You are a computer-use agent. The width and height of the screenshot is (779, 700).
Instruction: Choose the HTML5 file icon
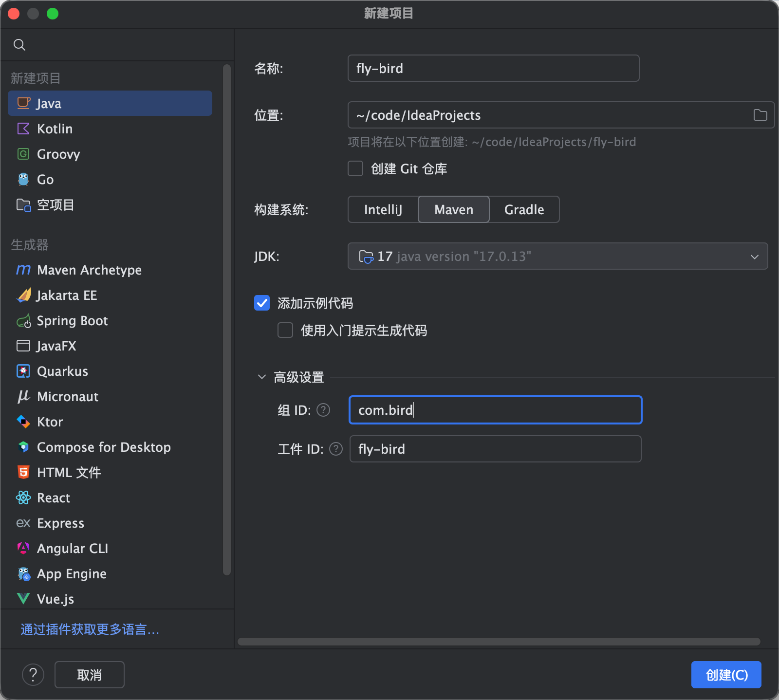(23, 472)
